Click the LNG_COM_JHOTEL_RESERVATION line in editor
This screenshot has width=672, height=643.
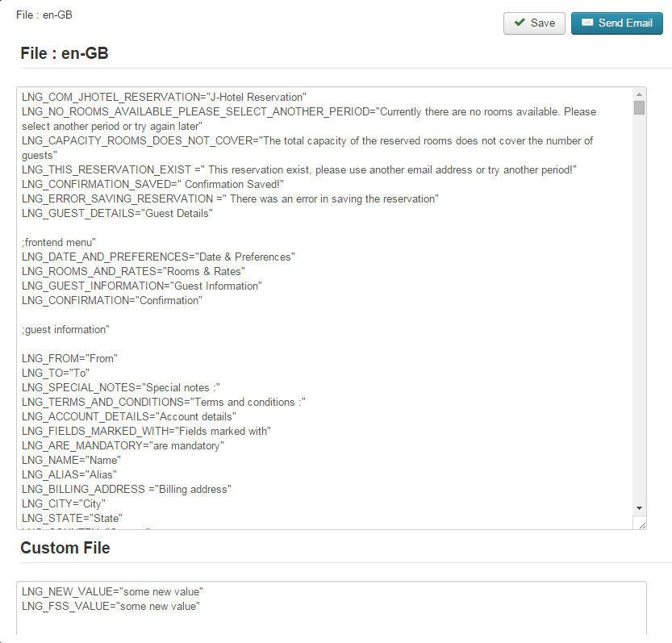click(164, 98)
